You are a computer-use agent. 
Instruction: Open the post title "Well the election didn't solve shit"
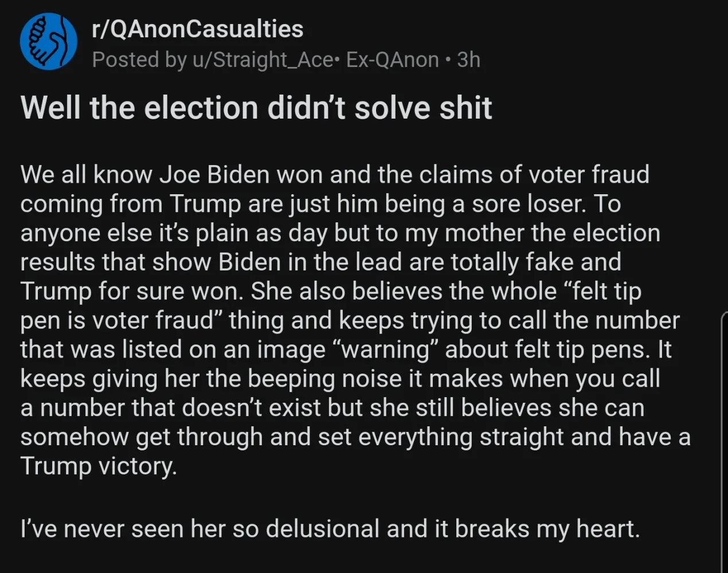256,108
